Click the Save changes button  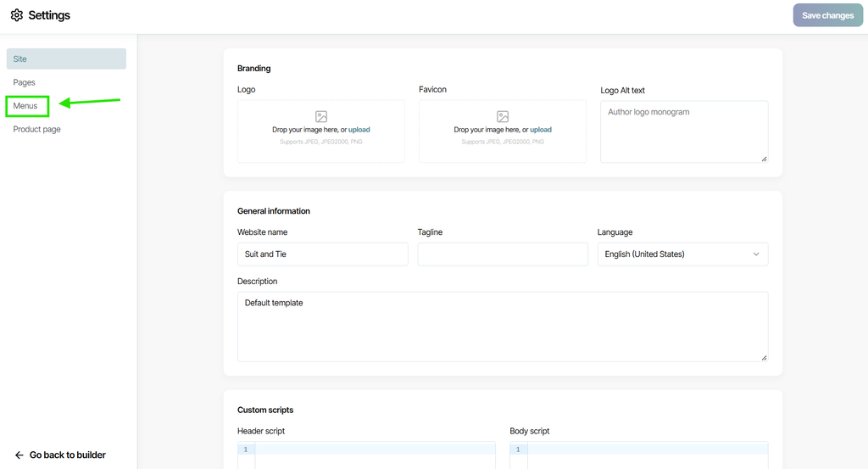point(827,15)
